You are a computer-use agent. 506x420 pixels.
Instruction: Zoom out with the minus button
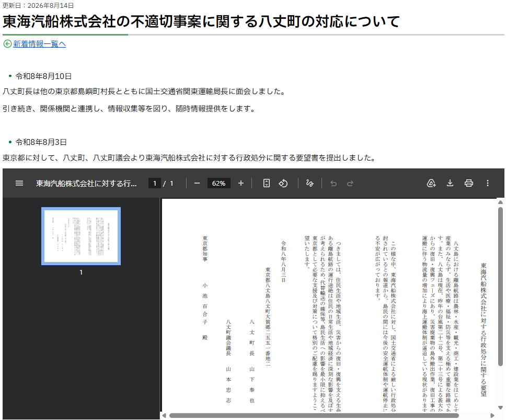[x=197, y=184]
